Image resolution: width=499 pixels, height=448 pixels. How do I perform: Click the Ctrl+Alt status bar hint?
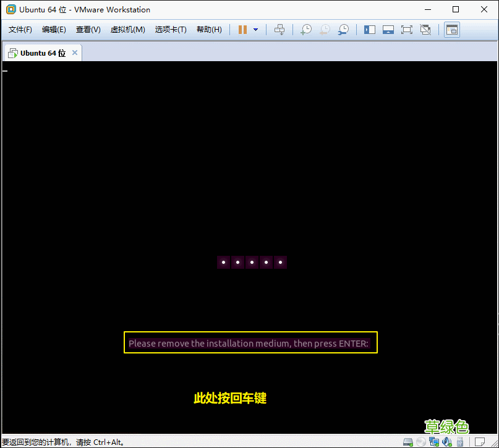(x=63, y=442)
